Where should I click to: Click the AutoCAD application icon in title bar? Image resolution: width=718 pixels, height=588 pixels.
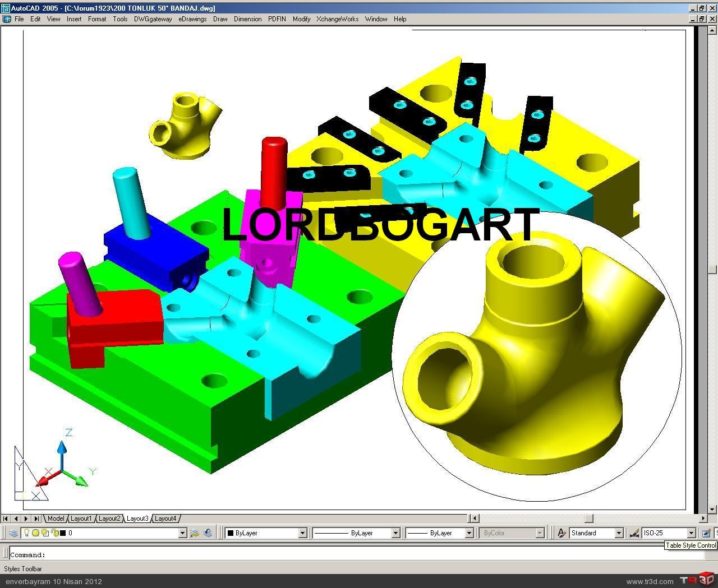coord(5,8)
